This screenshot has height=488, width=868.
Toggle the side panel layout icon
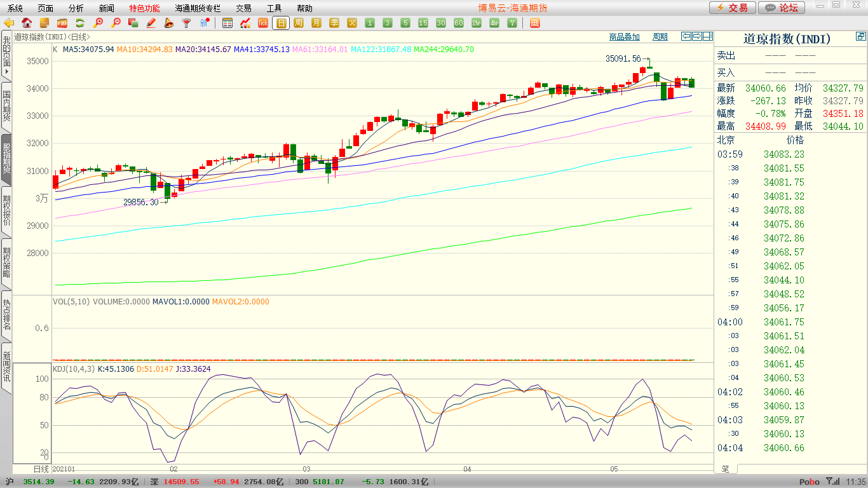tap(708, 36)
